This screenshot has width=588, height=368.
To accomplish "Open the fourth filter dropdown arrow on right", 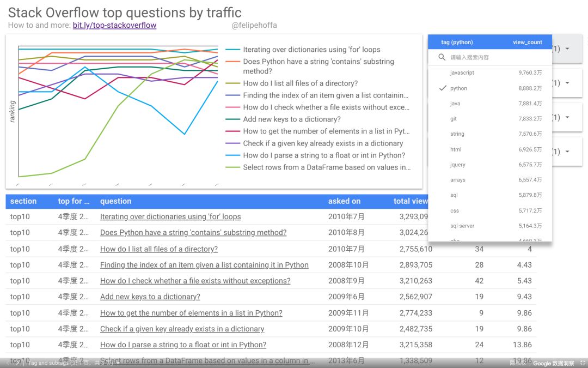I will click(567, 152).
